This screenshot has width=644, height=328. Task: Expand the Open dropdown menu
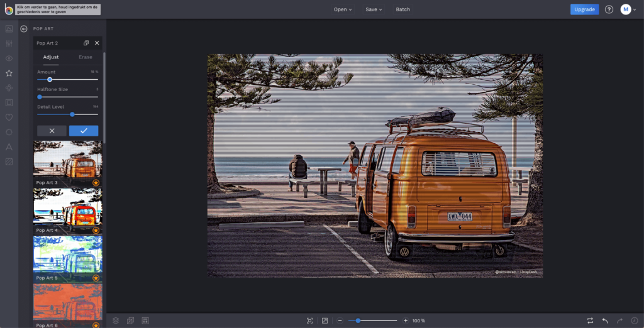[343, 9]
